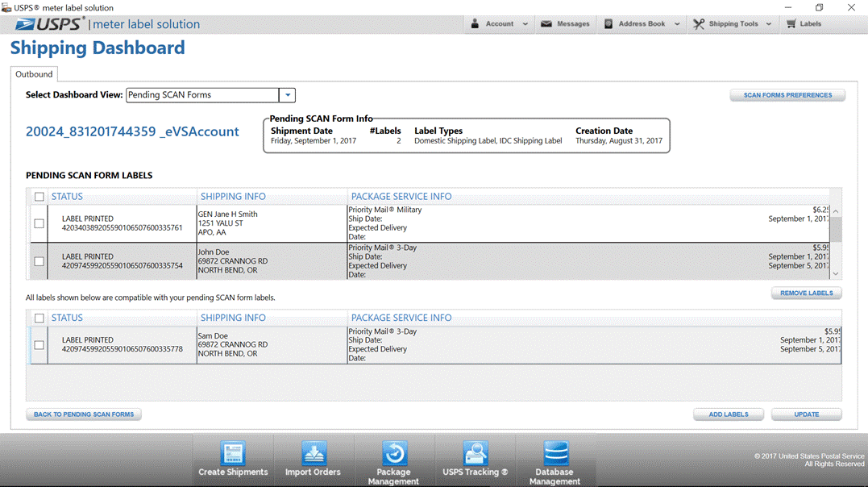
Task: Click the app icon in title bar
Action: click(x=6, y=8)
